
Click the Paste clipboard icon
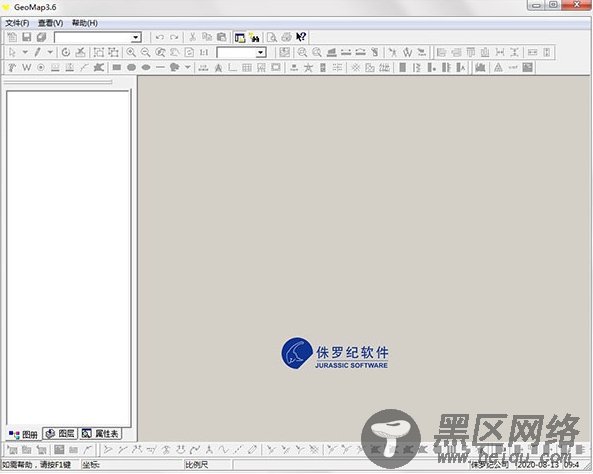pos(221,37)
